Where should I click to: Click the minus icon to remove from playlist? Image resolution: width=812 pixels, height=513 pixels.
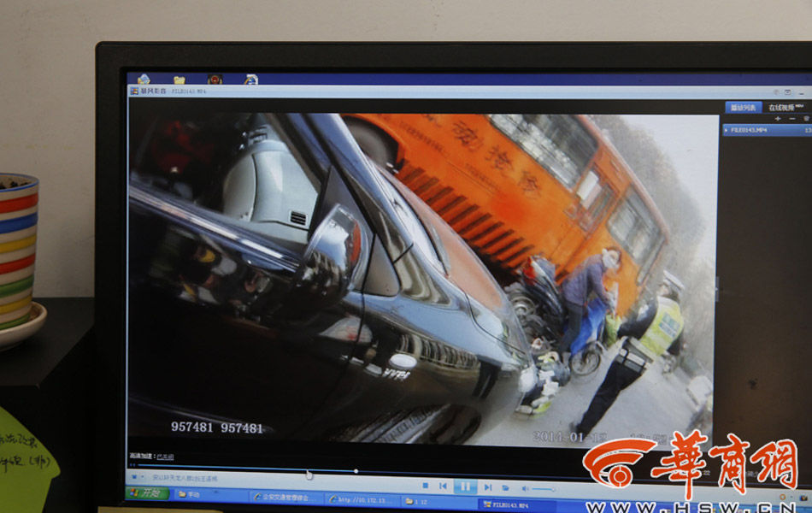(792, 119)
